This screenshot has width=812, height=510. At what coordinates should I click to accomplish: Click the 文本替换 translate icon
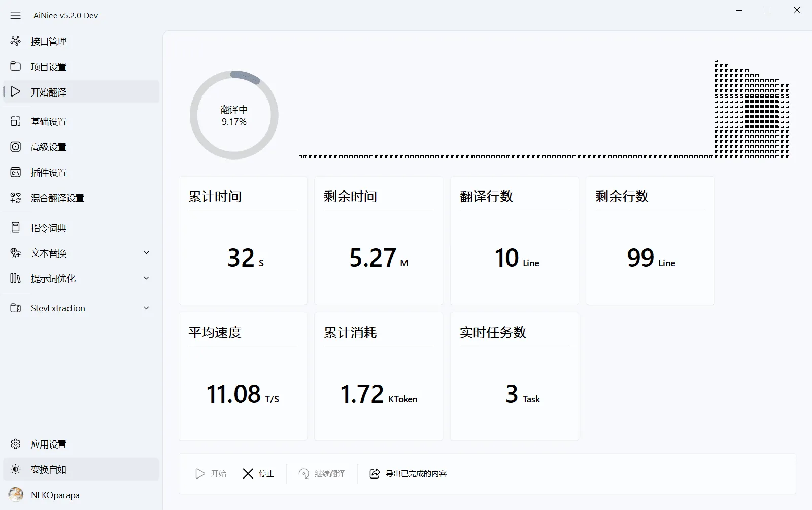click(x=16, y=253)
